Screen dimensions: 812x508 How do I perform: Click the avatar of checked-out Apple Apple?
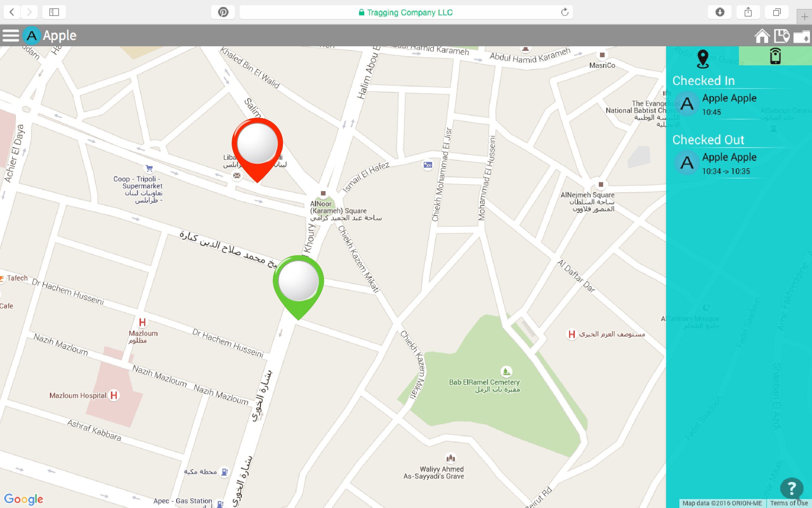pos(687,162)
